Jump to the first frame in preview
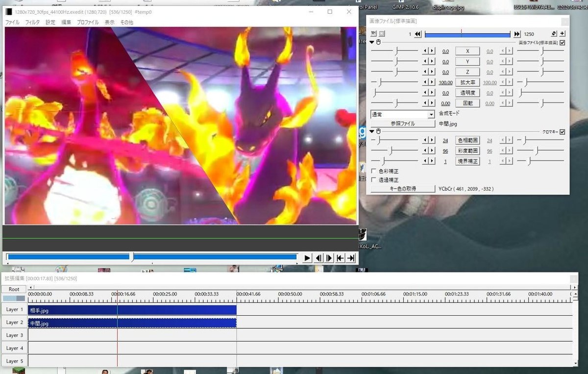588x374 pixels. pyautogui.click(x=340, y=258)
